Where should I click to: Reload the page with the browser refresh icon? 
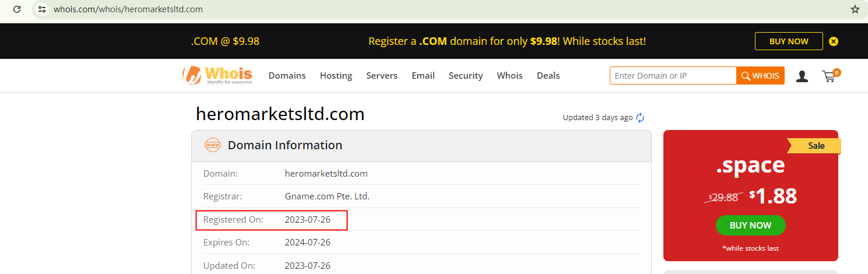[x=17, y=9]
